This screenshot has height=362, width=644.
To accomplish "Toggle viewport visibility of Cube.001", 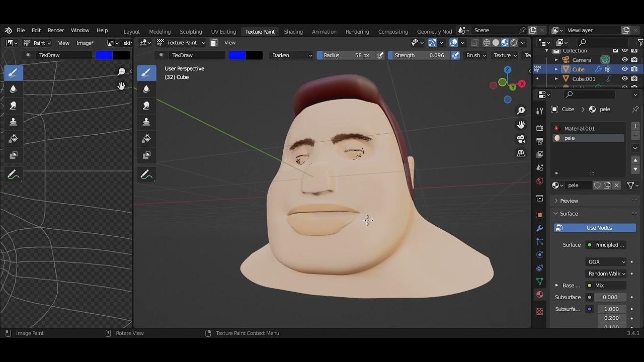I will click(624, 79).
